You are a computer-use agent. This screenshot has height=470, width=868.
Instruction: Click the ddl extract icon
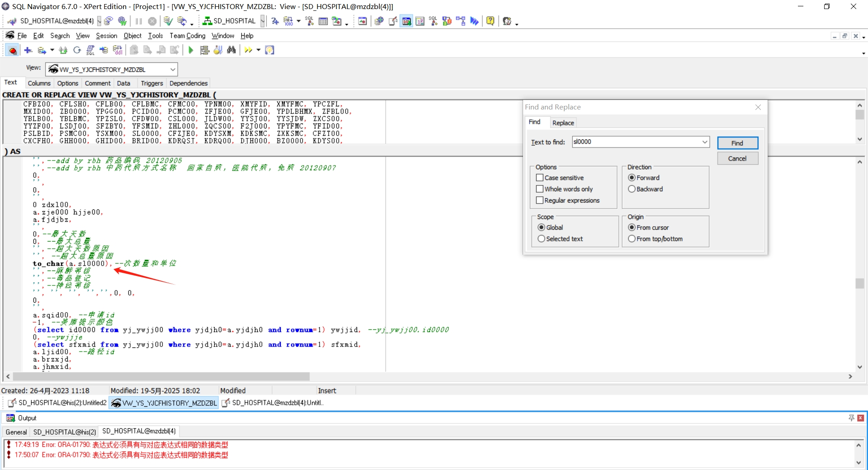pyautogui.click(x=118, y=50)
